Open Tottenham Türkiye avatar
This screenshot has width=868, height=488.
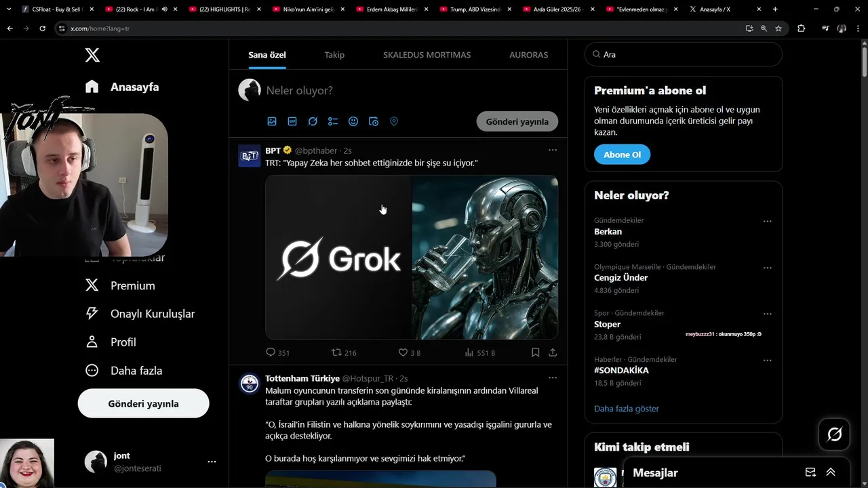(250, 384)
